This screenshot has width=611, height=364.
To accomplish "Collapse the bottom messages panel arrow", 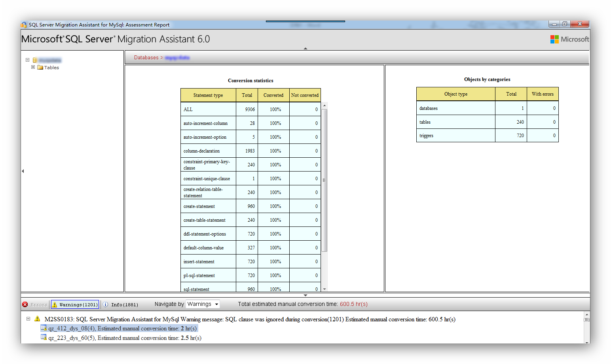I will [x=305, y=295].
